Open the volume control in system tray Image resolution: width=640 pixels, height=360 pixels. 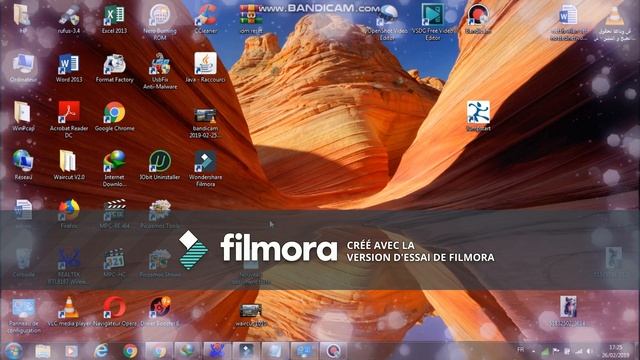tap(590, 351)
